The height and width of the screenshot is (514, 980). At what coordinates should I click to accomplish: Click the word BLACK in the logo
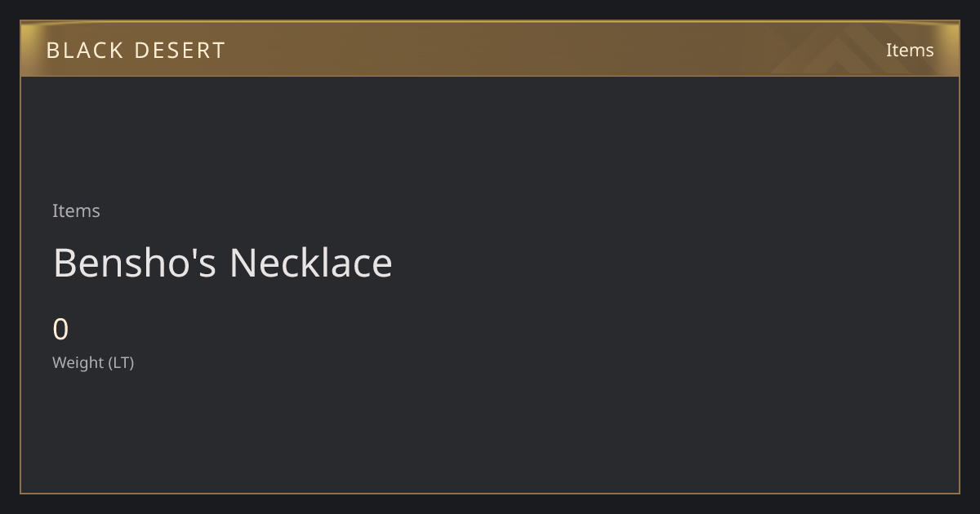click(85, 50)
